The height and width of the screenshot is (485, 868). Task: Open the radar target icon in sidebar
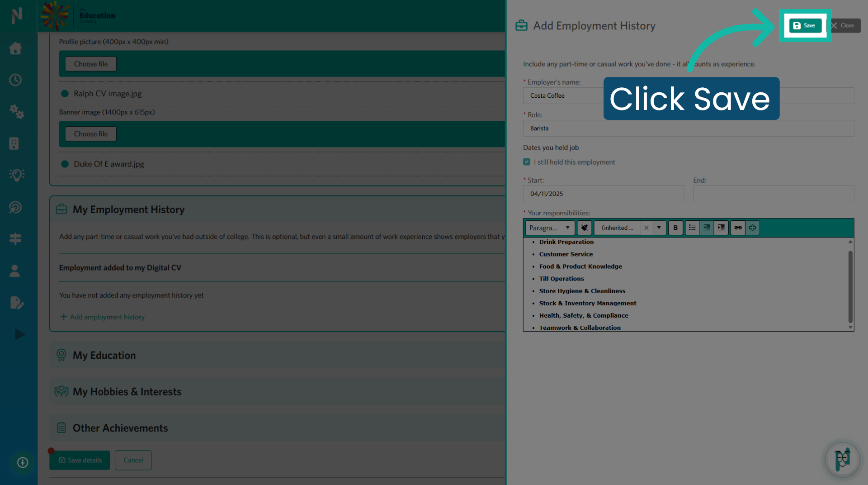point(15,207)
